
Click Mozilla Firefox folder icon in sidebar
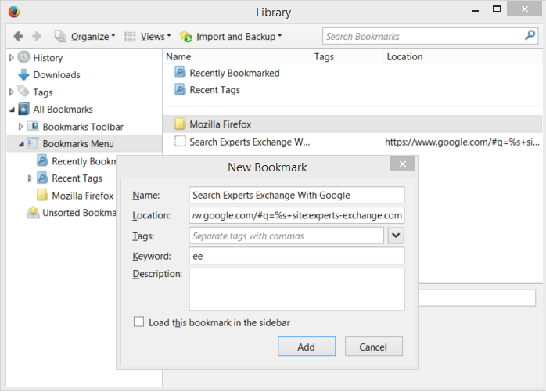(42, 195)
